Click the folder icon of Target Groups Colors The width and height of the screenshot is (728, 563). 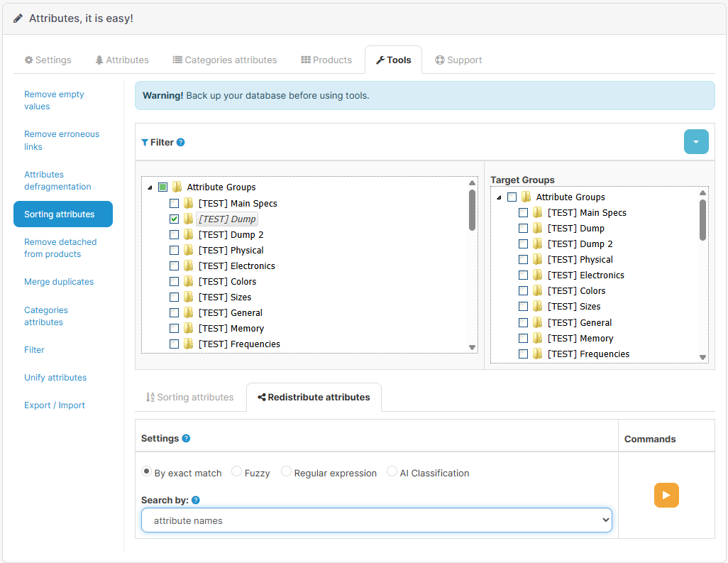(537, 290)
